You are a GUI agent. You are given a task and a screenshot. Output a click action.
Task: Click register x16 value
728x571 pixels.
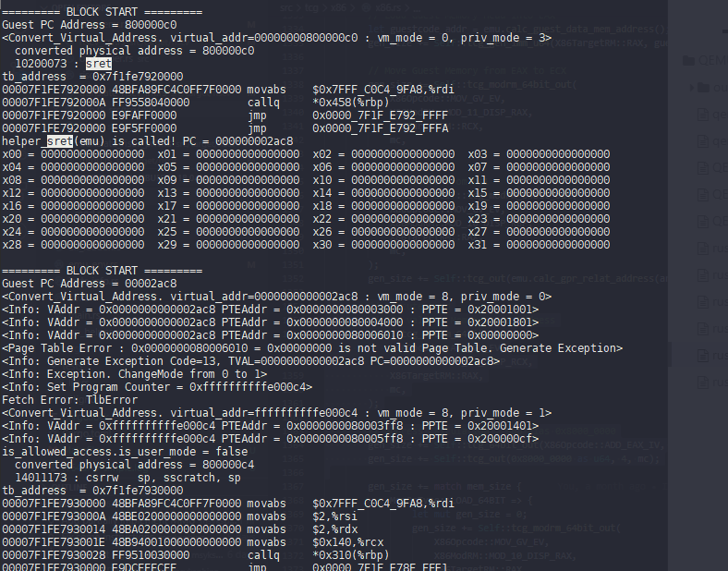pos(92,206)
